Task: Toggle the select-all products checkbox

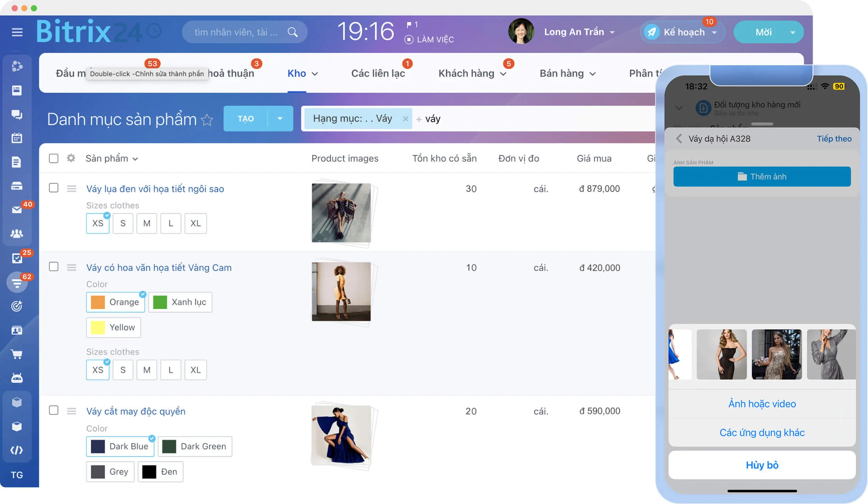Action: [54, 158]
